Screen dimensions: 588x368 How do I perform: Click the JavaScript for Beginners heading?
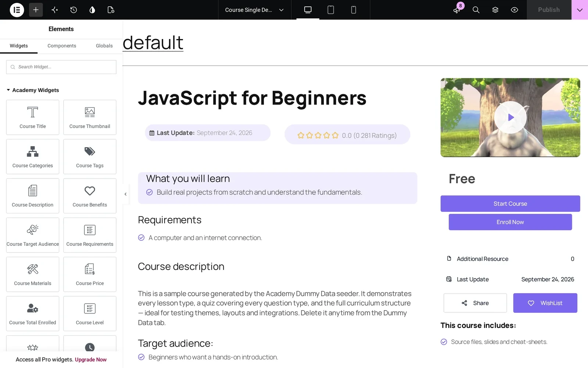click(x=252, y=98)
